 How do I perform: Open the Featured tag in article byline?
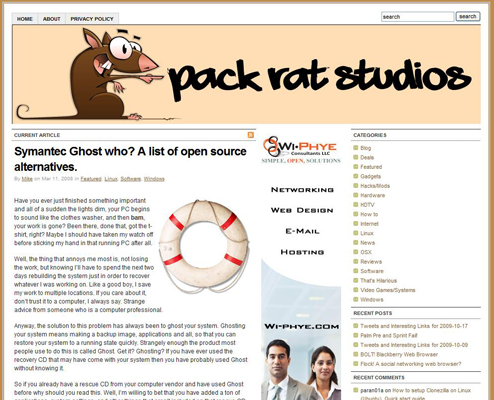(x=91, y=179)
